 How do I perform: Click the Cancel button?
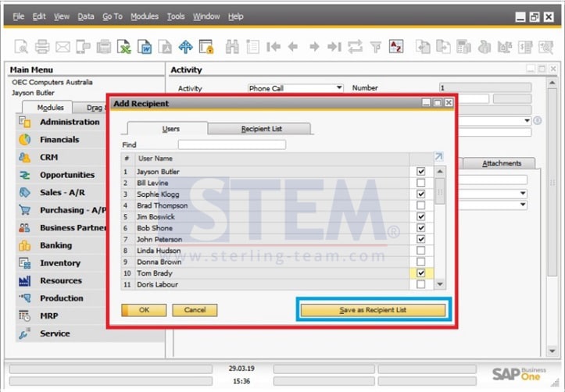pos(195,310)
